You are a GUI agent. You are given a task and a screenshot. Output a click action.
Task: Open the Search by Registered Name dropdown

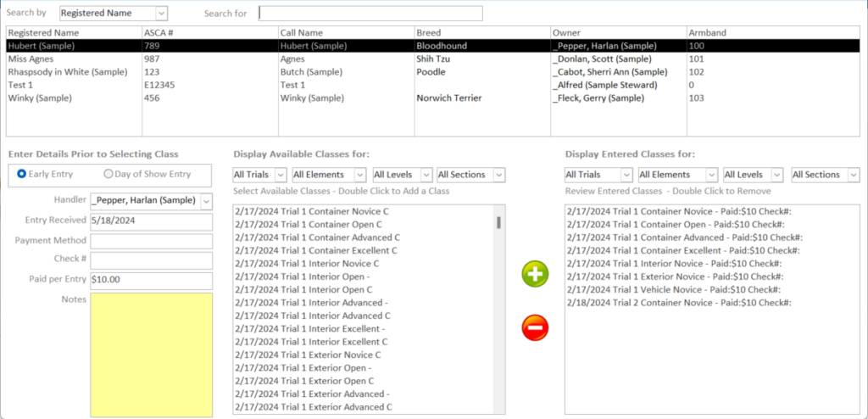[x=161, y=14]
